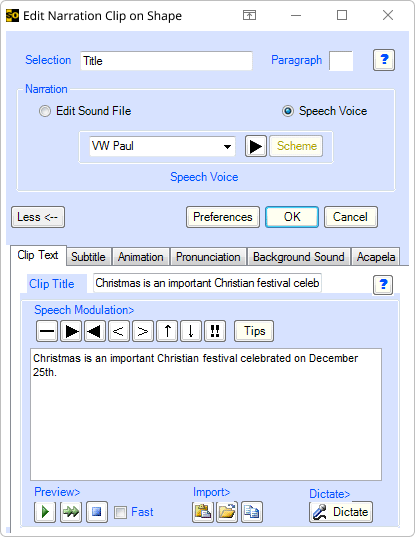Switch to the Clip Text tab

click(38, 255)
